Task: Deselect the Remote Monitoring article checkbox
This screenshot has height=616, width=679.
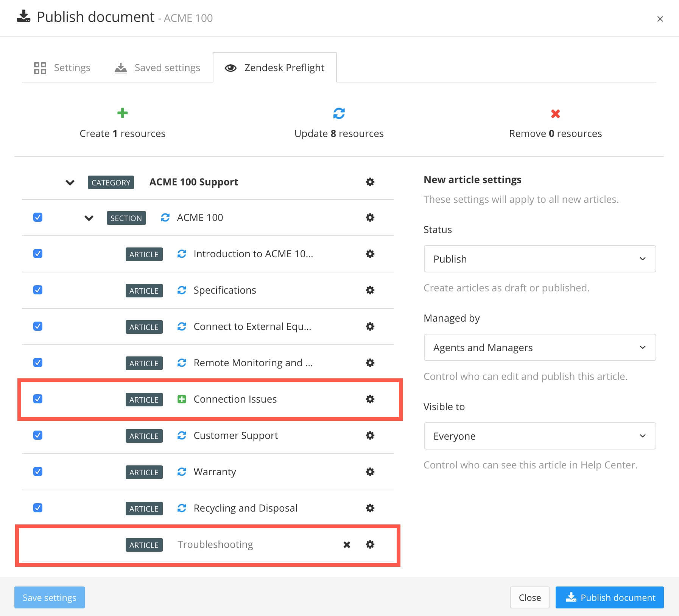Action: pos(38,363)
